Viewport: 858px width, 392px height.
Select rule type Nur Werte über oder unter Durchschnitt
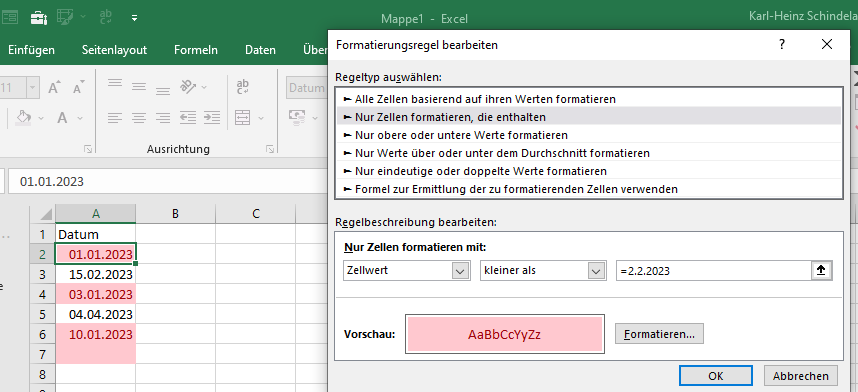589,153
